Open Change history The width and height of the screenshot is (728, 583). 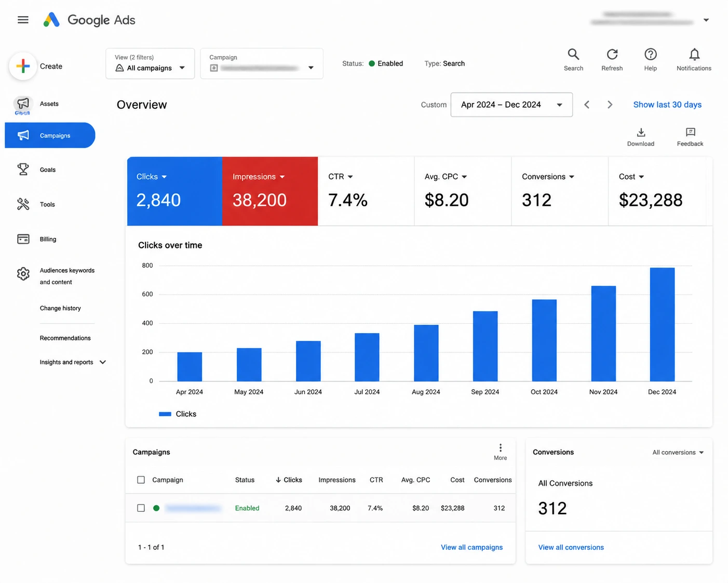tap(60, 308)
